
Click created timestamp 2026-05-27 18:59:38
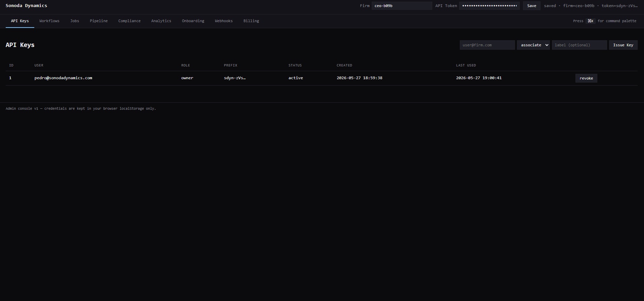coord(360,78)
